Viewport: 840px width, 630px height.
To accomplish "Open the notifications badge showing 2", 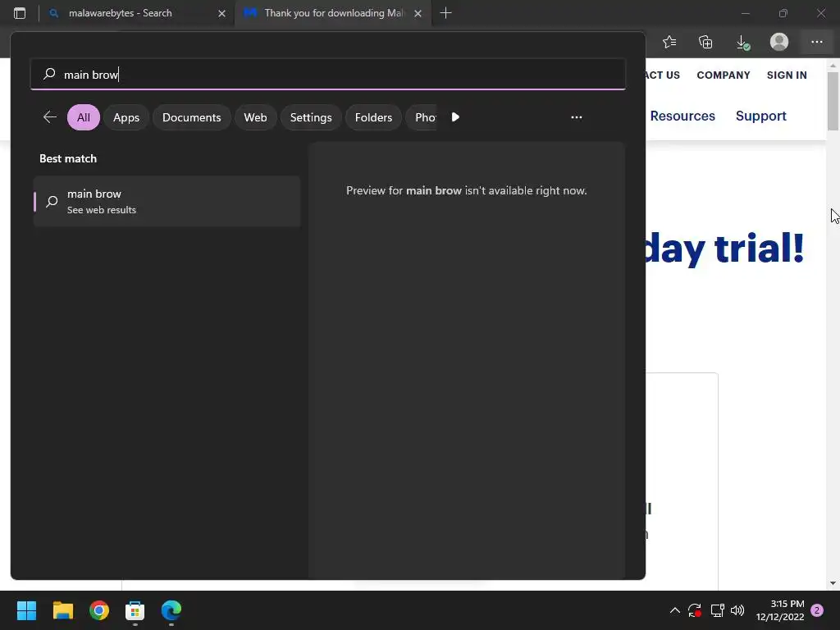I will pyautogui.click(x=817, y=610).
